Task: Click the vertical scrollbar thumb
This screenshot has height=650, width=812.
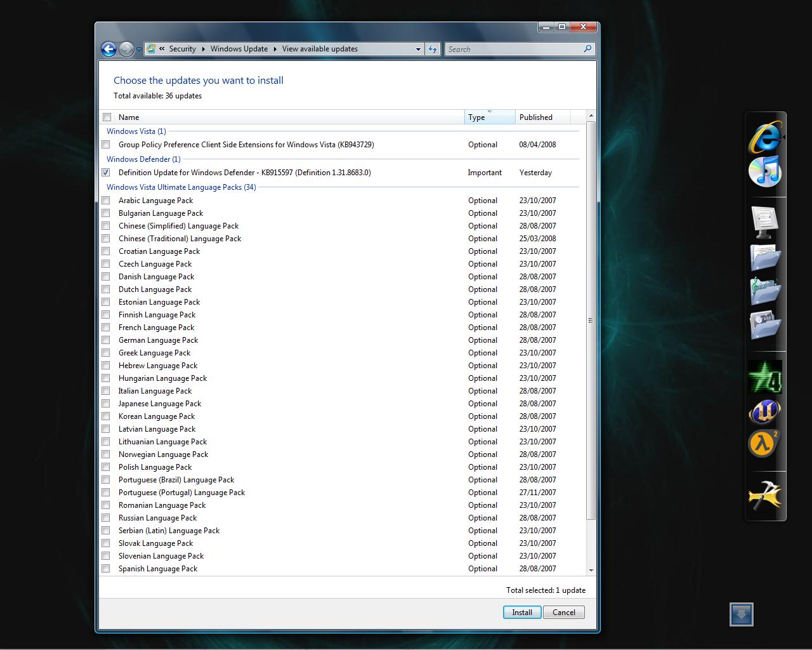Action: (591, 321)
